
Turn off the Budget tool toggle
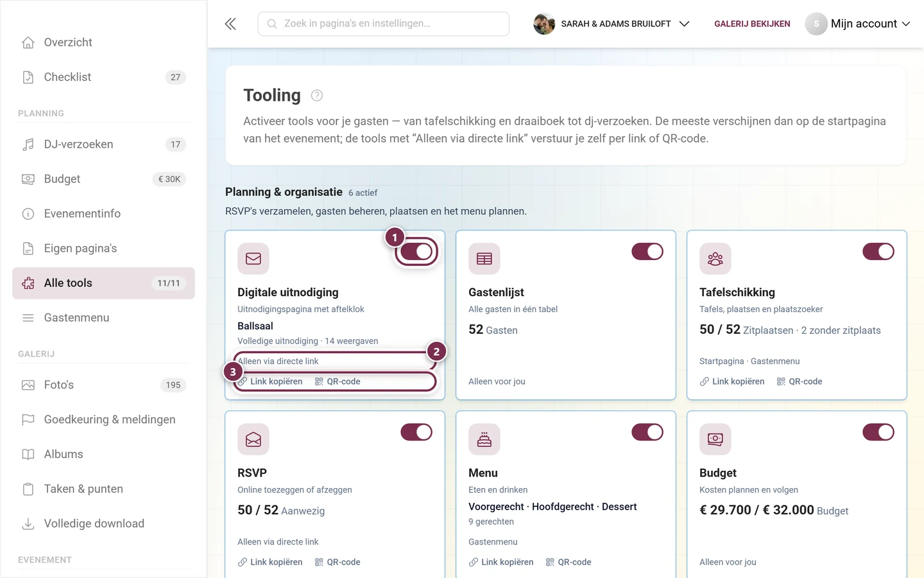[878, 432]
